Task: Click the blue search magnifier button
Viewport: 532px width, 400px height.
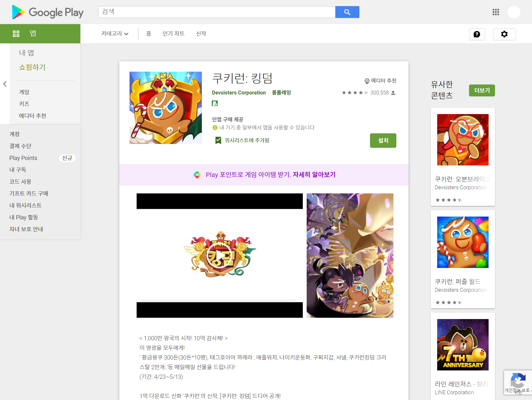Action: (x=347, y=12)
